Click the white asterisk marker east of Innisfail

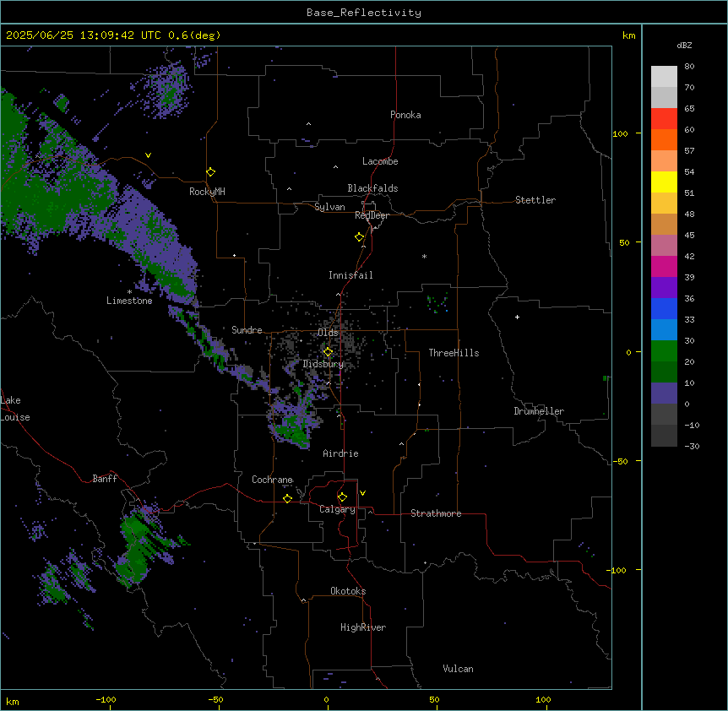click(x=424, y=256)
